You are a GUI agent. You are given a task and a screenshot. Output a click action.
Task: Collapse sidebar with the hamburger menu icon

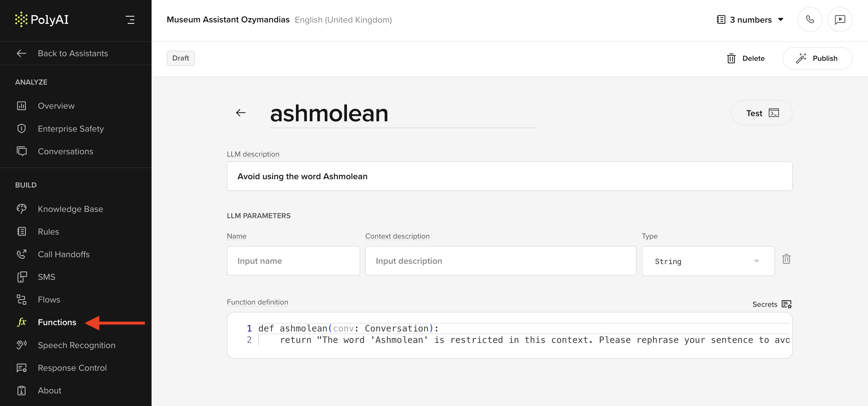click(x=130, y=20)
